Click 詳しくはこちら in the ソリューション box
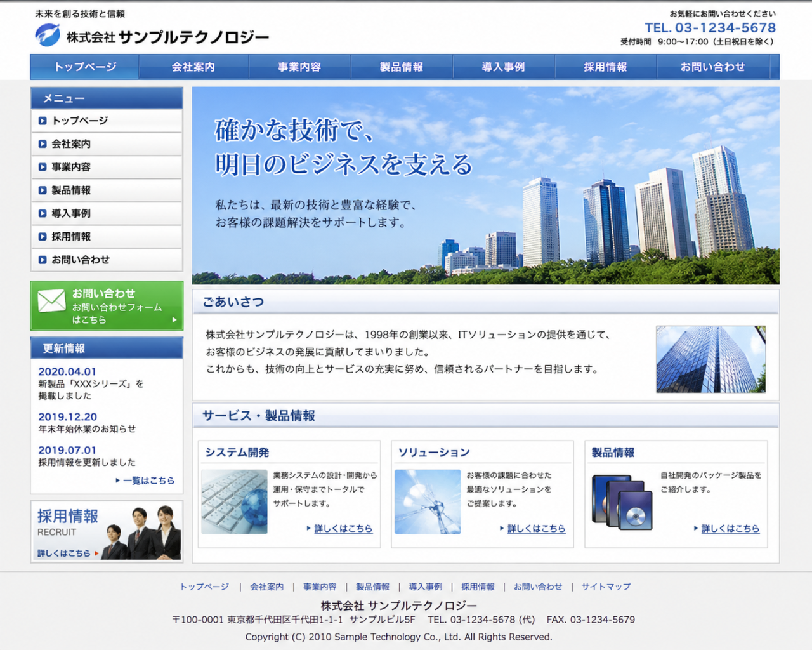Viewport: 812px width, 650px height. coord(537,529)
